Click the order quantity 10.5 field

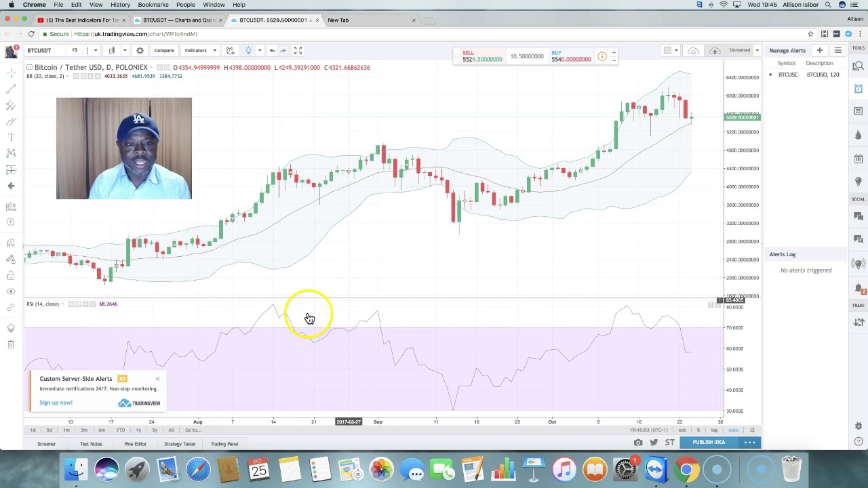(527, 56)
